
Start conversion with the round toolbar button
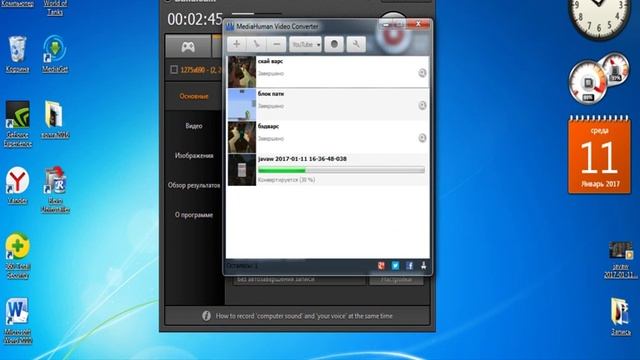[x=334, y=44]
